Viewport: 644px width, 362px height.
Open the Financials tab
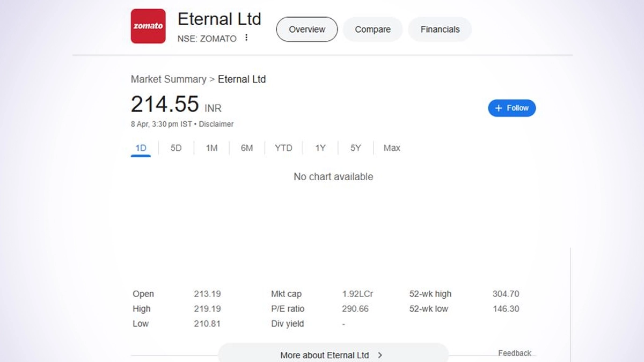[x=440, y=29]
